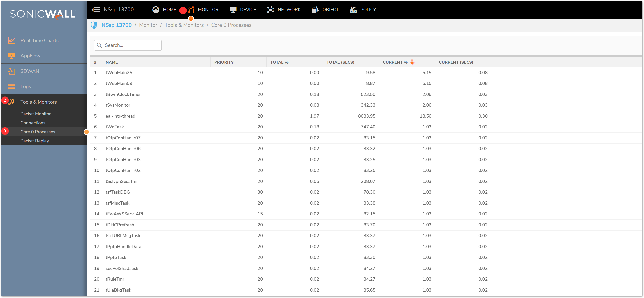Collapse the Tools & Monitors section
The image size is (644, 298).
(x=38, y=102)
